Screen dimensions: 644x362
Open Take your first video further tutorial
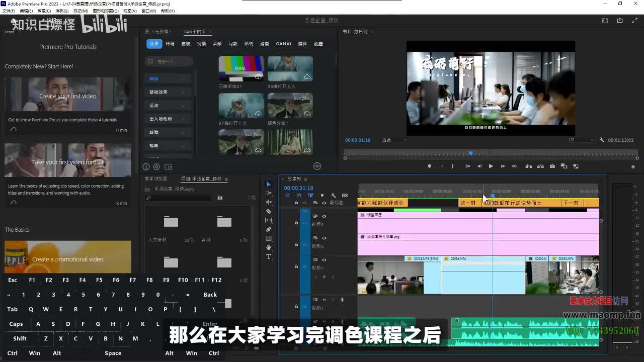tap(68, 160)
